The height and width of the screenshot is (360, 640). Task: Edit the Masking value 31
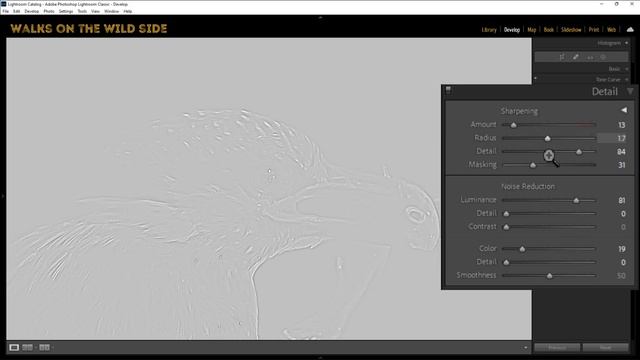coord(621,165)
